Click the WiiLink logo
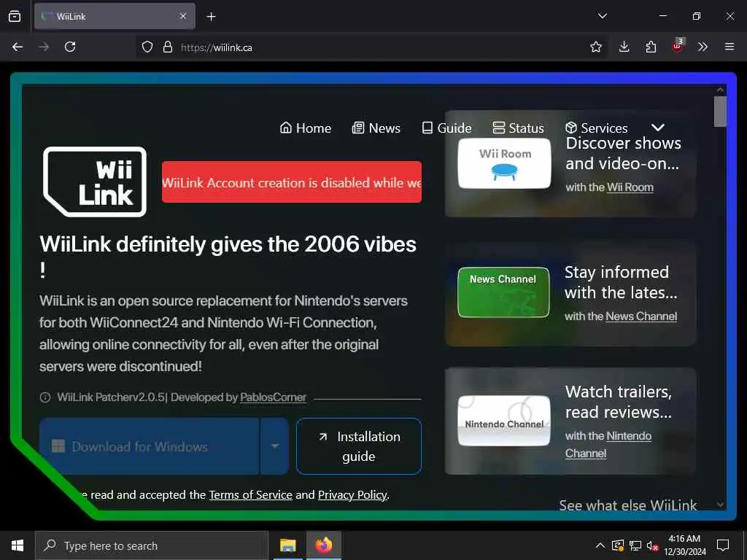Screen dimensions: 747x560 point(95,182)
